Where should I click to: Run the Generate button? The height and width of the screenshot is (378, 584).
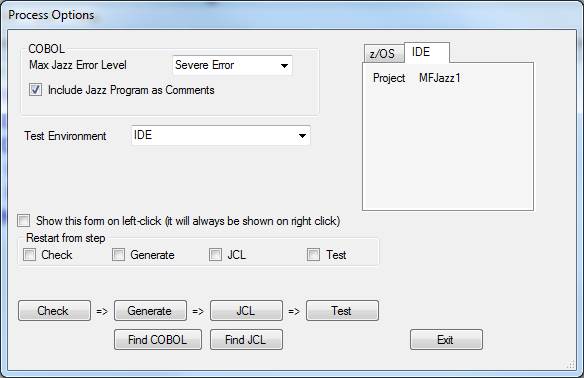(x=150, y=311)
